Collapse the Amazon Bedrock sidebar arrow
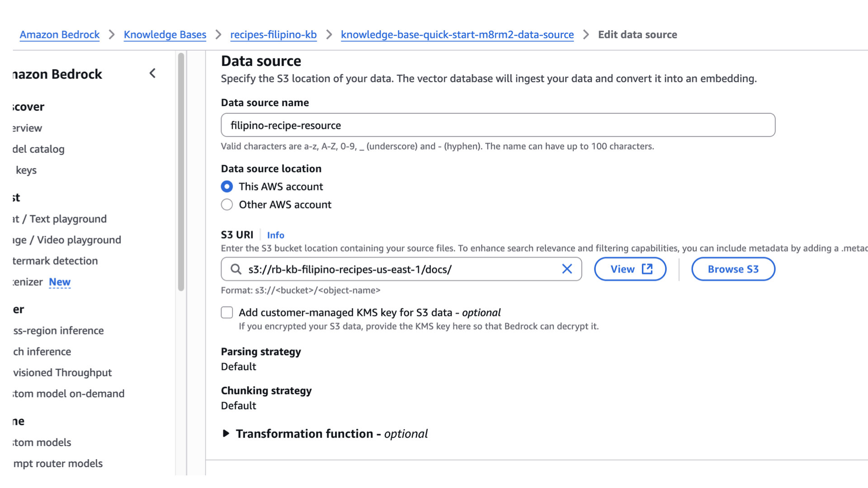The width and height of the screenshot is (868, 488). [x=153, y=73]
